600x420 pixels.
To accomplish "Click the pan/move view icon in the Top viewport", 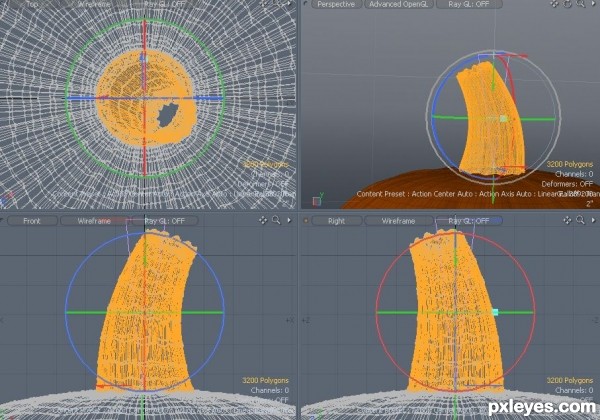I will 263,4.
